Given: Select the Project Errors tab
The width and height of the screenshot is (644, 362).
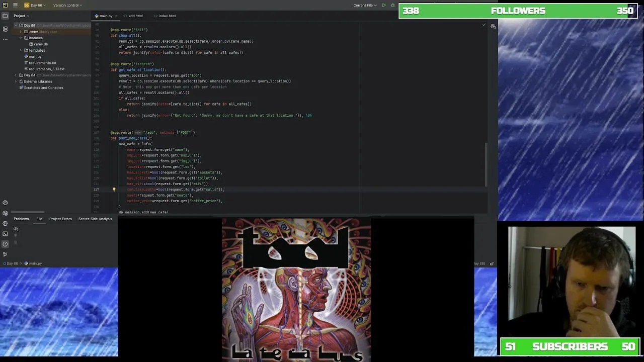Looking at the screenshot, I should point(60,219).
